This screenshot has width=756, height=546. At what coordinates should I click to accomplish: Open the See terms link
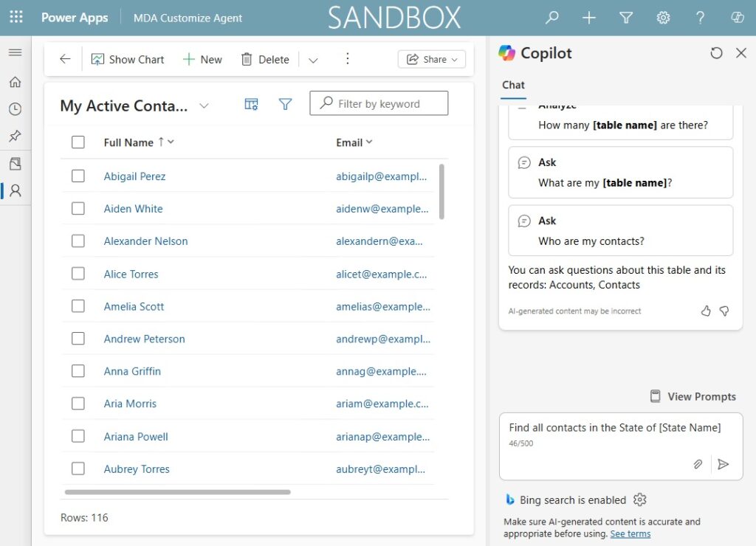(630, 533)
